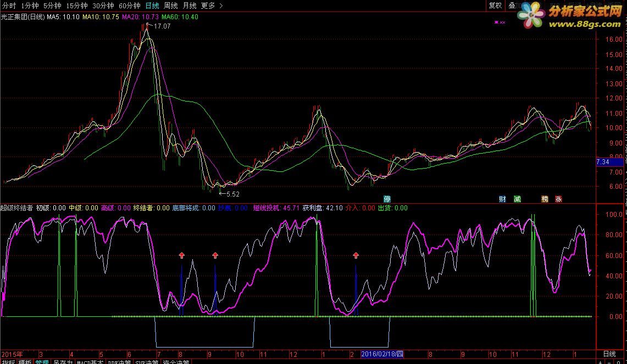Screen dimensions: 627x364
Task: Click the MA10: 10.75 indicator value
Action: (101, 17)
